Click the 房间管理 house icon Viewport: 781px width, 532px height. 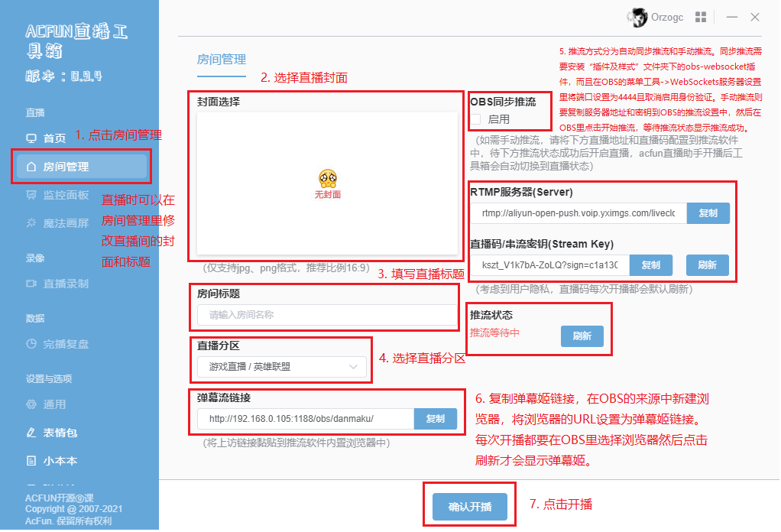click(x=31, y=167)
